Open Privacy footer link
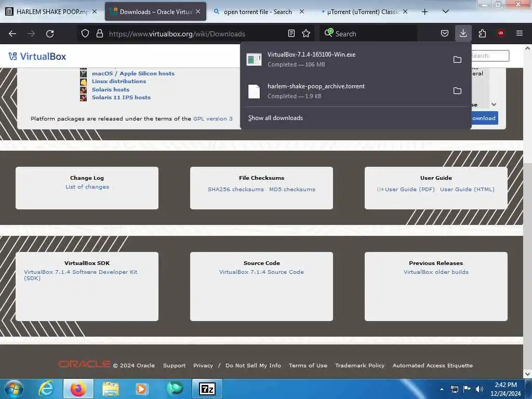 click(x=203, y=365)
